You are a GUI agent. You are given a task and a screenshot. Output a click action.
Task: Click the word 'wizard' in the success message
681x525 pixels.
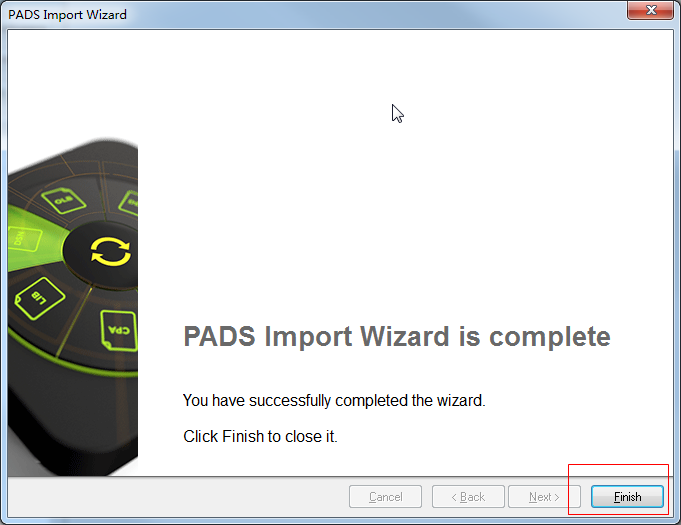coord(461,400)
